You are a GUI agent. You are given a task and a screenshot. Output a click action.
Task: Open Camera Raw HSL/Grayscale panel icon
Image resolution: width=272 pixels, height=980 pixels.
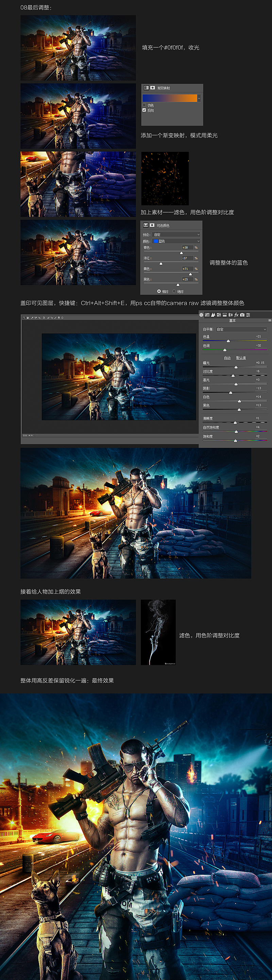(219, 315)
